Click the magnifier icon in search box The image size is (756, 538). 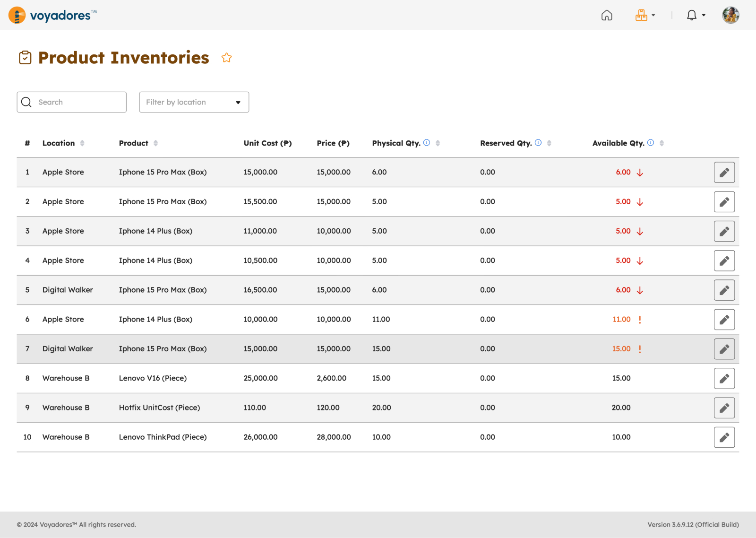[x=26, y=102]
